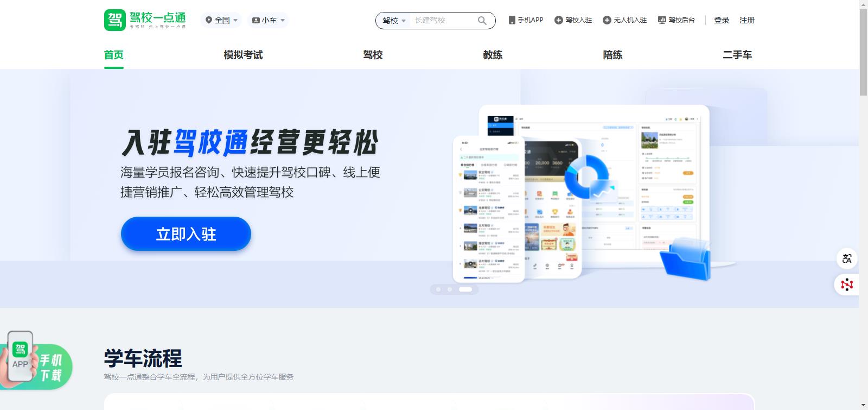This screenshot has width=868, height=410.
Task: Click the blue folder illustration in banner
Action: tap(686, 259)
